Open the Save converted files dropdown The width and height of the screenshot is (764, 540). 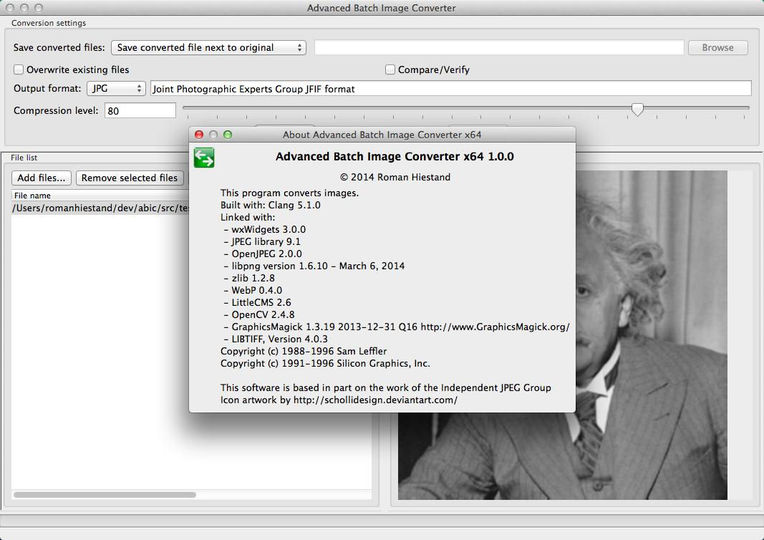pyautogui.click(x=209, y=48)
